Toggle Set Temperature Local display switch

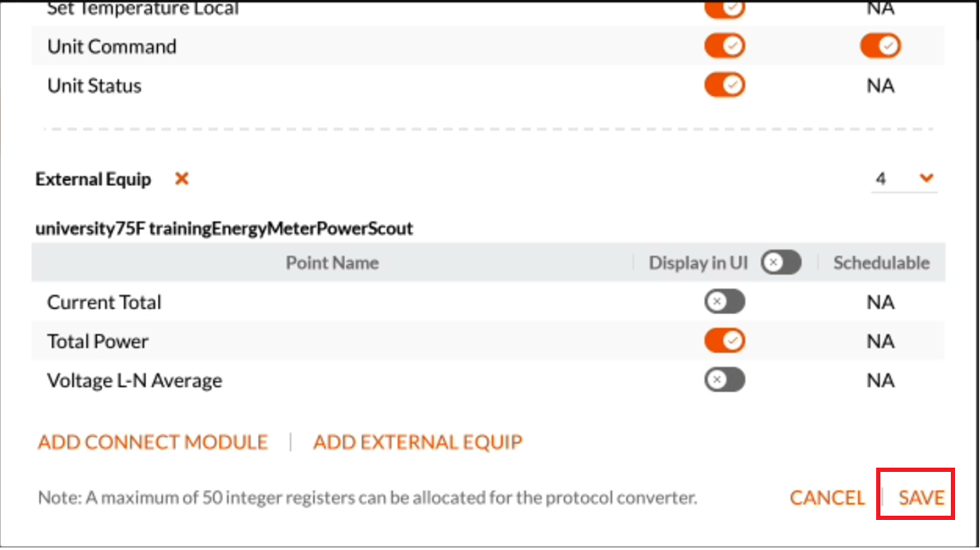pyautogui.click(x=724, y=9)
